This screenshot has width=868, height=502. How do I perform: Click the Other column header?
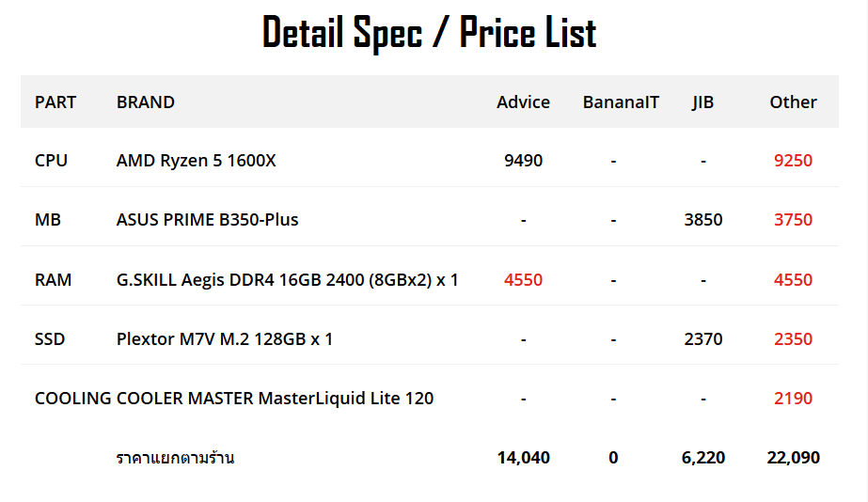[x=793, y=102]
